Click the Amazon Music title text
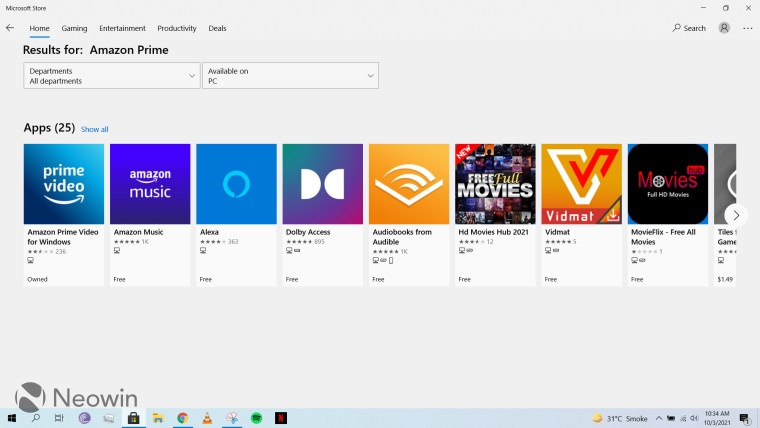This screenshot has height=428, width=760. click(x=138, y=232)
